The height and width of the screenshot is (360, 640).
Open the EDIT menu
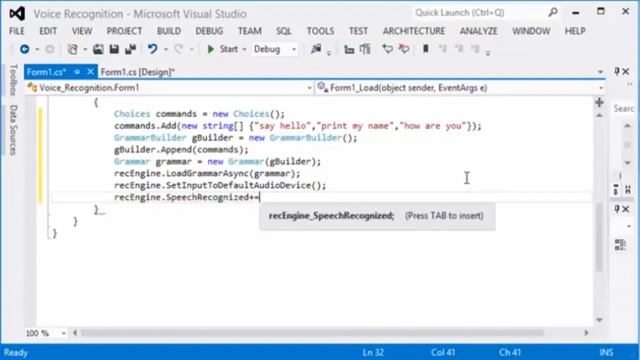pos(48,31)
